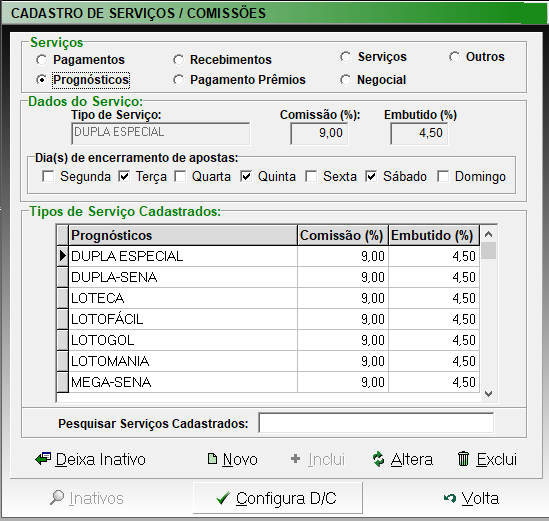Click the Novo document icon
This screenshot has width=549, height=521.
point(212,458)
